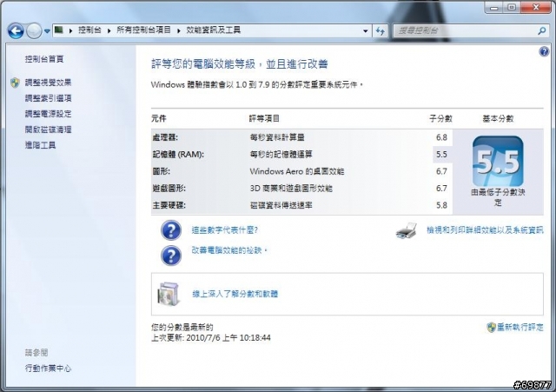The width and height of the screenshot is (556, 392).
Task: Open 調整索引選項 link
Action: click(49, 98)
